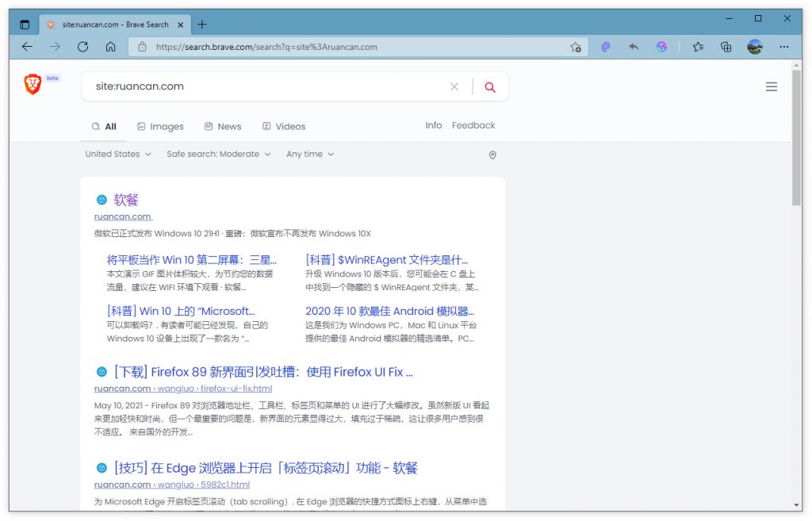Screen dimensions: 812x521
Task: Switch to the Images tab
Action: (x=160, y=126)
